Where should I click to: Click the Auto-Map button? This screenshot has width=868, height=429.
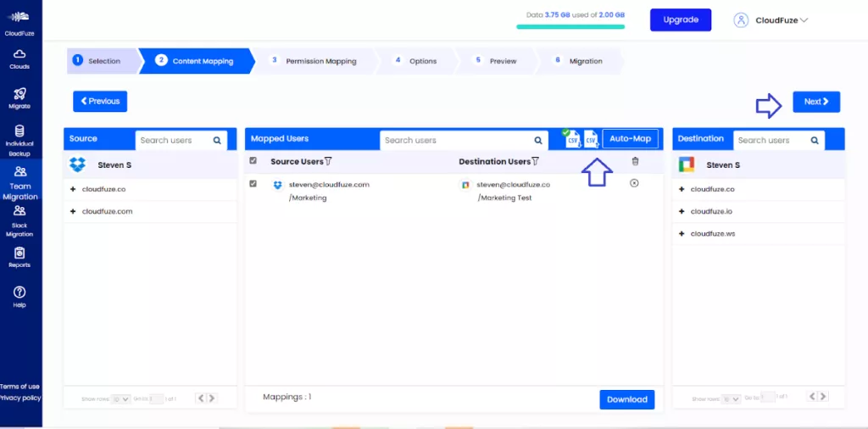[x=630, y=139]
